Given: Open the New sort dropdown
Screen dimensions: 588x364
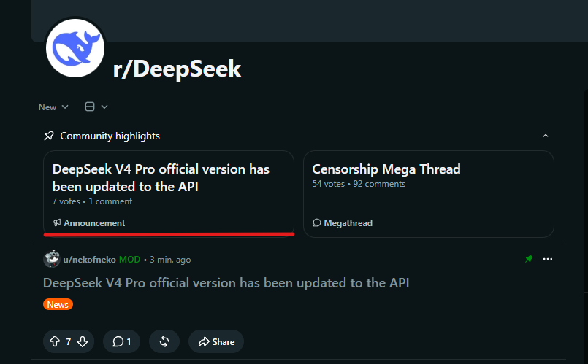Looking at the screenshot, I should click(53, 107).
